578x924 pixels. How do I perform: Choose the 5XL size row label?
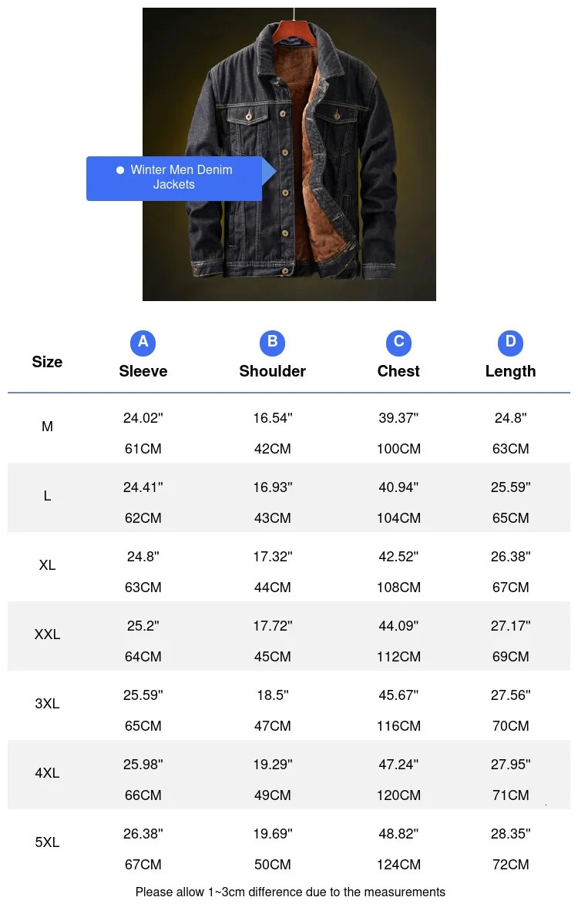(47, 842)
